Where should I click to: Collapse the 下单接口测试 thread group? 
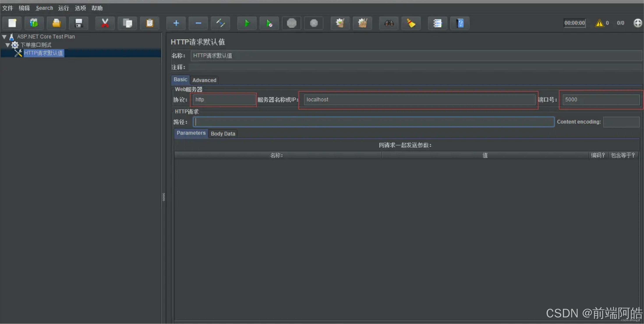click(8, 45)
